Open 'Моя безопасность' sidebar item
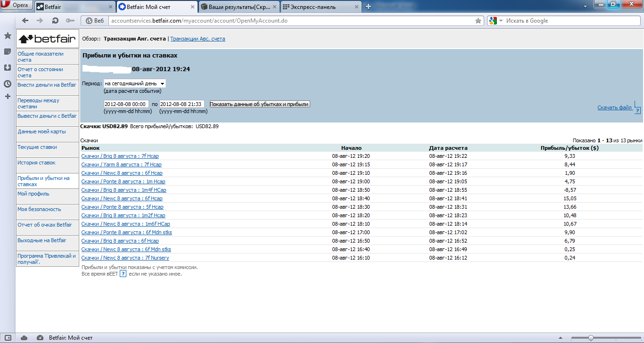 pyautogui.click(x=47, y=212)
